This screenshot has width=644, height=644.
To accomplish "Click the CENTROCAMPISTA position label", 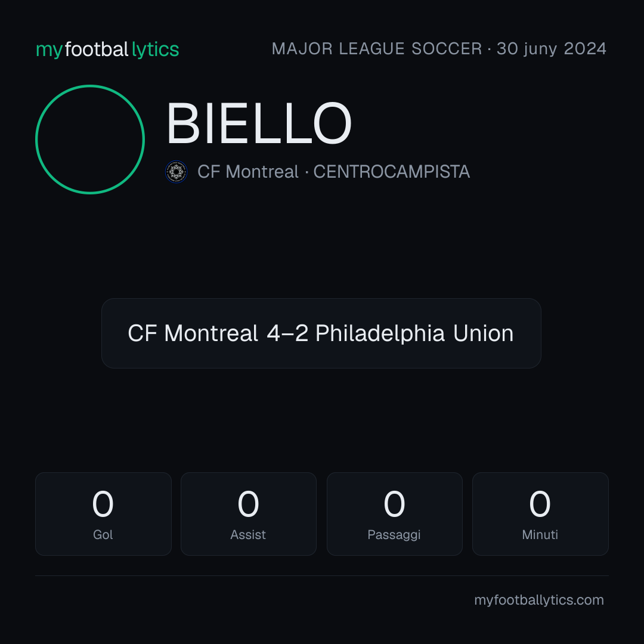I will [391, 172].
